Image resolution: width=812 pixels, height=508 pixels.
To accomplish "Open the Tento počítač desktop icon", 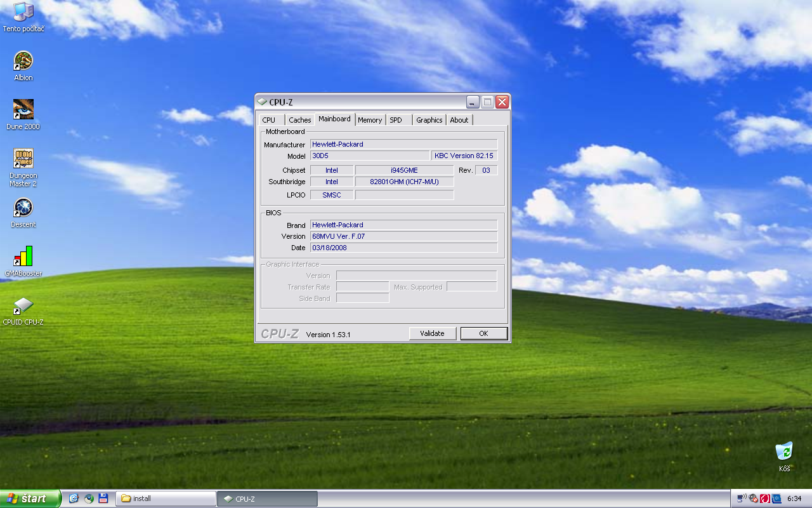I will click(x=23, y=17).
